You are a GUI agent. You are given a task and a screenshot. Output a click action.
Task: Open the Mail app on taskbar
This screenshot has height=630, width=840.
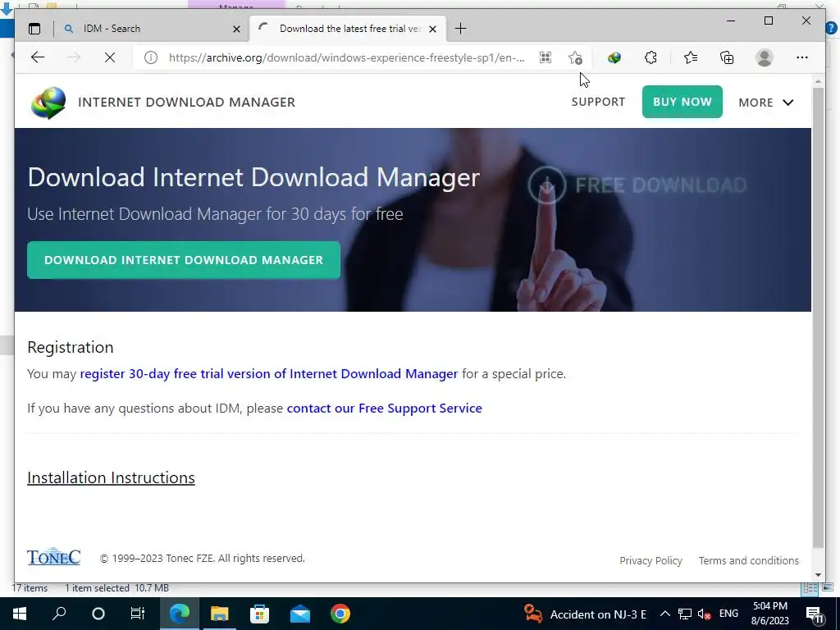[x=300, y=614]
